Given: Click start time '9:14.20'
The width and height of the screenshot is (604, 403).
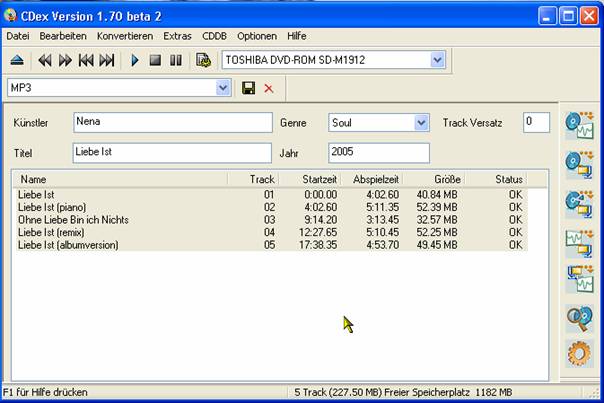Looking at the screenshot, I should (x=320, y=220).
